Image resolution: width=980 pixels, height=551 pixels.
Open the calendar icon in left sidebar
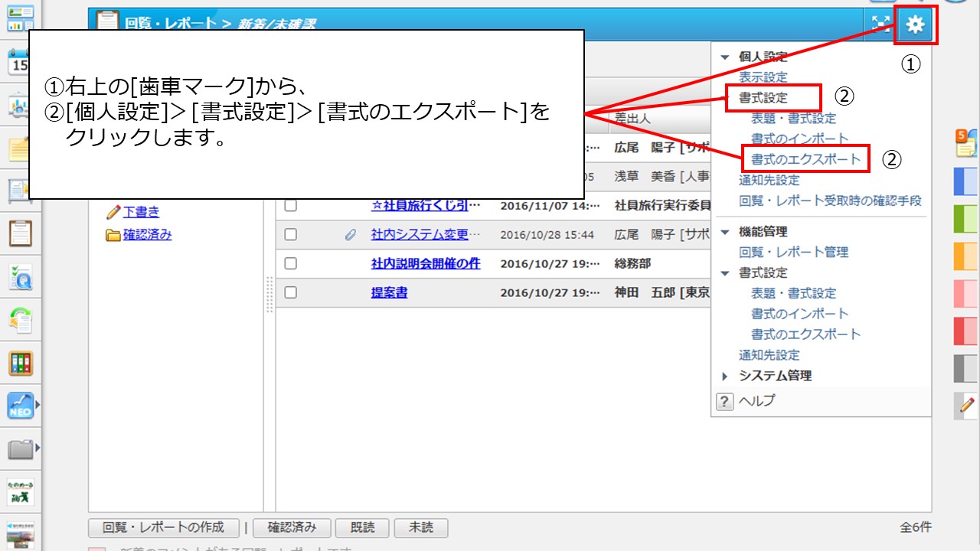click(x=20, y=61)
